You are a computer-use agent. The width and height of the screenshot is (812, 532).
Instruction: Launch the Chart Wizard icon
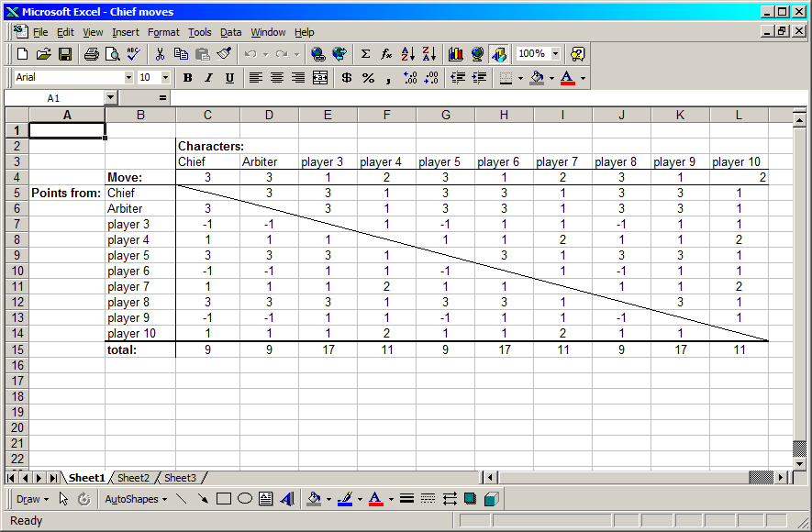(x=455, y=54)
